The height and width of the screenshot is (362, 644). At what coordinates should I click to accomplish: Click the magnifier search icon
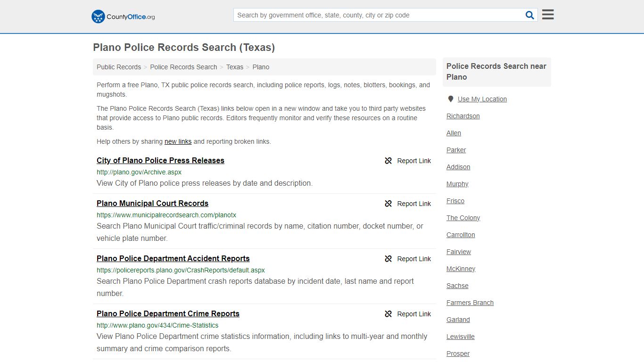[530, 15]
